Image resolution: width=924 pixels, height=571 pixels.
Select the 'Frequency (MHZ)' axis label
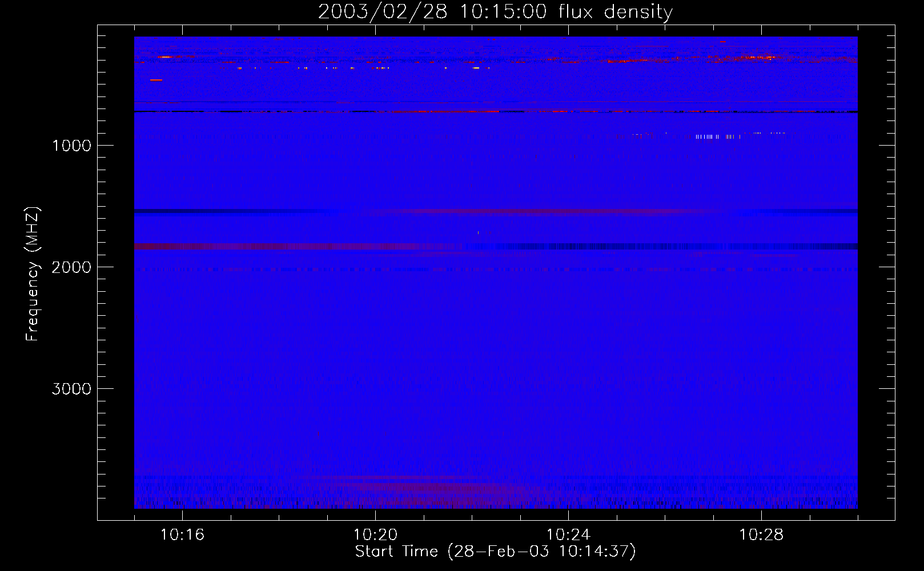pyautogui.click(x=33, y=274)
